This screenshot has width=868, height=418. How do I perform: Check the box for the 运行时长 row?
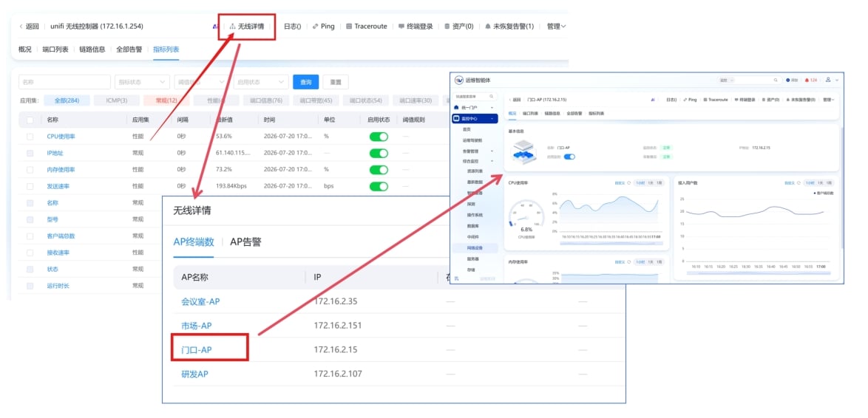30,286
